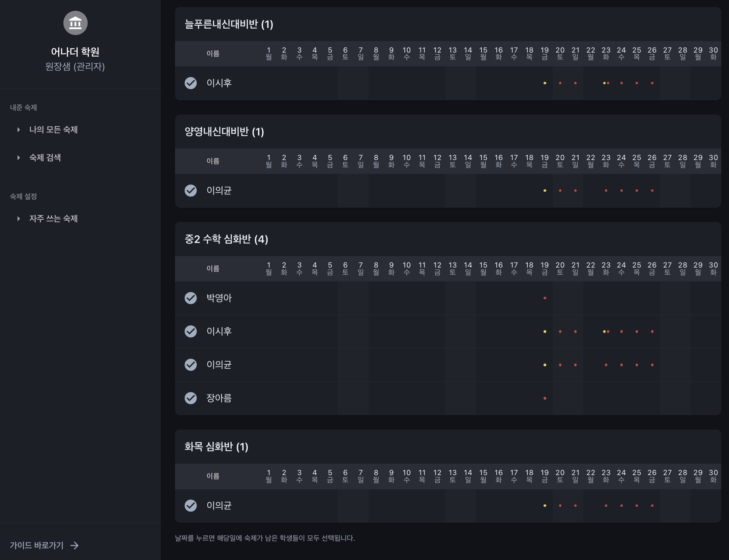Click the 이름 column header in 화목 심화반
Viewport: 729px width, 560px height.
(x=213, y=476)
